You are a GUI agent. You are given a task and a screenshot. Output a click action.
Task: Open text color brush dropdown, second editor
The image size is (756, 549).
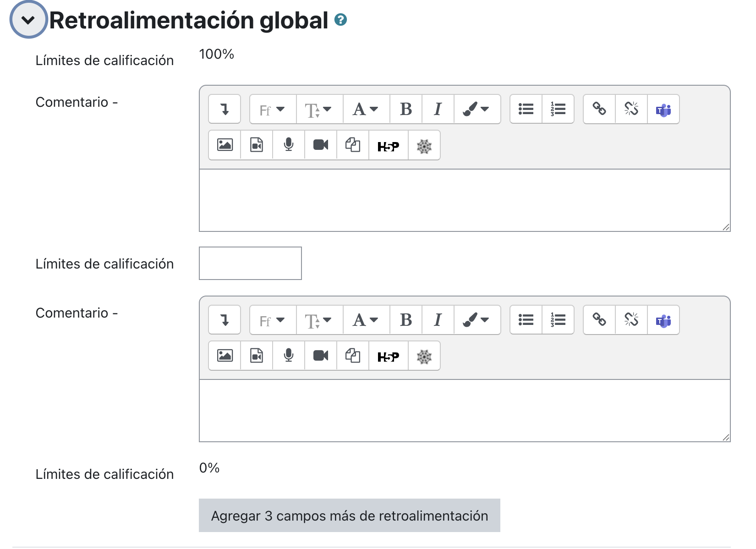click(x=477, y=320)
